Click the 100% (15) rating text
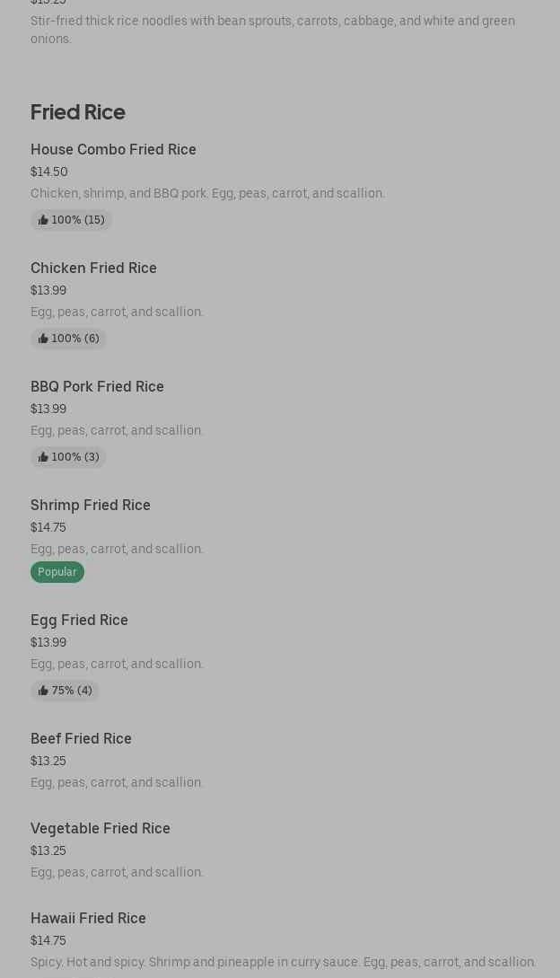 [x=78, y=220]
